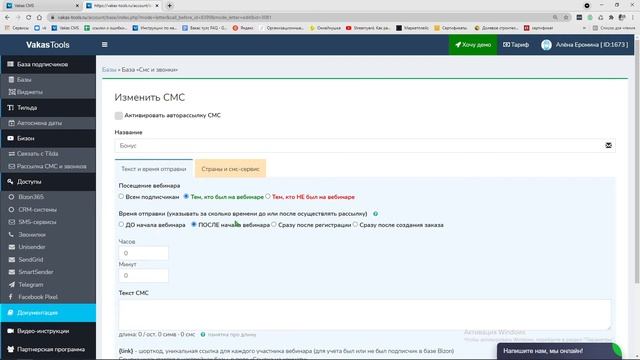This screenshot has width=640, height=360.
Task: Open Алёна Еремина account menu
Action: point(591,45)
